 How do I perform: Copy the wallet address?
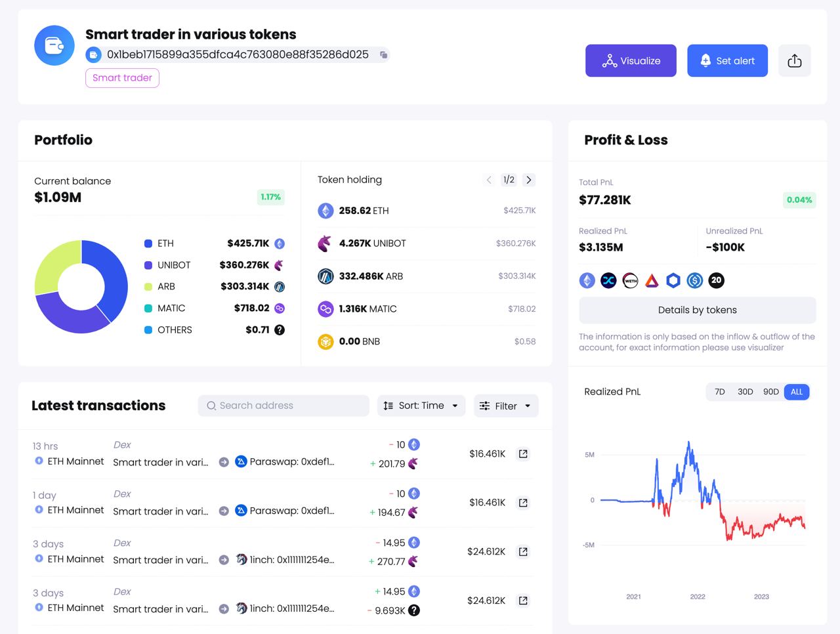click(383, 54)
